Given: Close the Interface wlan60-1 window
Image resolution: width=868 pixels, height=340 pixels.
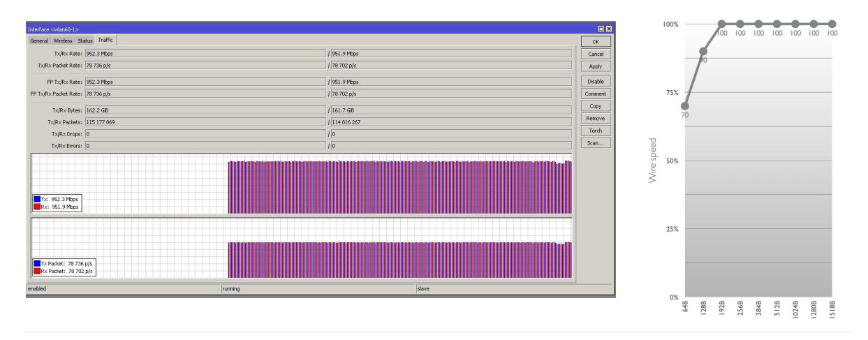Looking at the screenshot, I should 609,29.
